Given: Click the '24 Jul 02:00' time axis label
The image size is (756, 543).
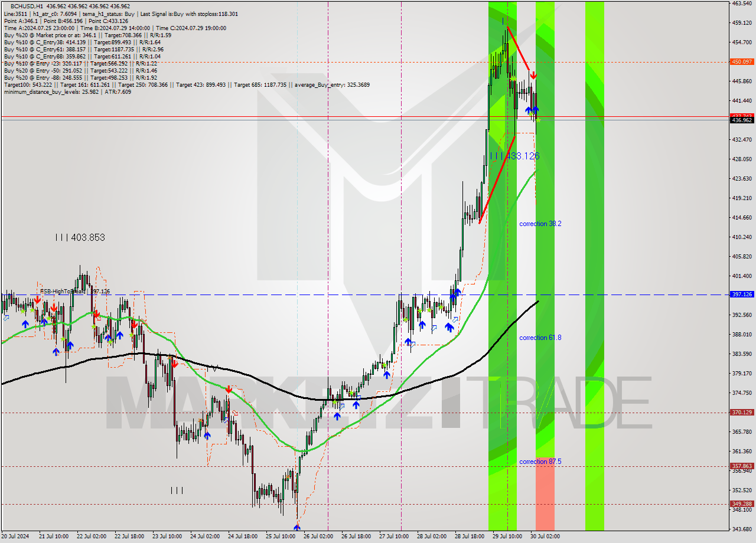Looking at the screenshot, I should 204,537.
